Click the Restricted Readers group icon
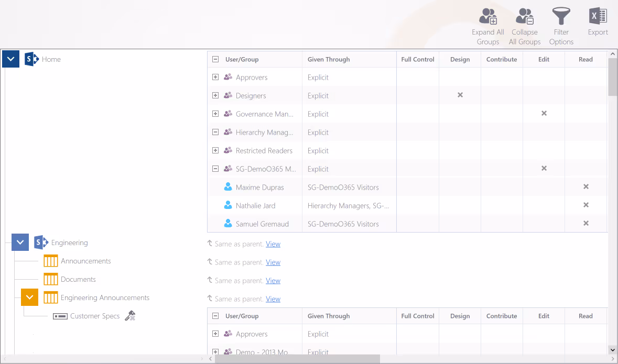Viewport: 618px width, 364px height. [228, 150]
